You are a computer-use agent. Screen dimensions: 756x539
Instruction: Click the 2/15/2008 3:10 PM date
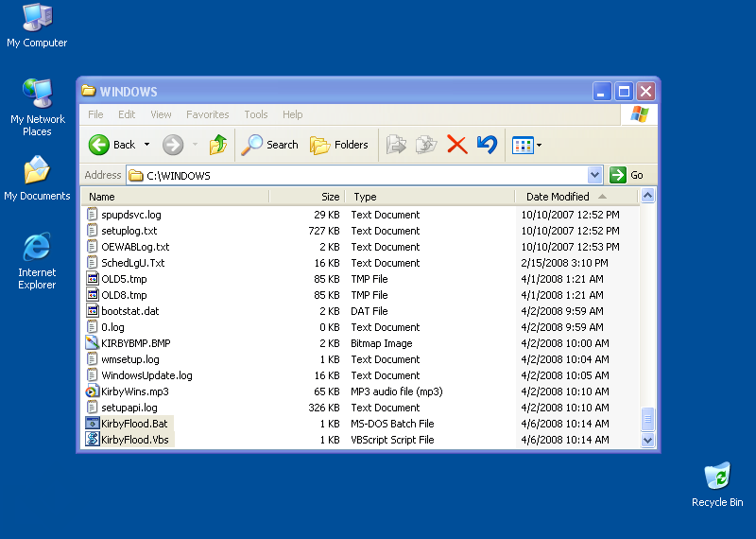coord(564,263)
